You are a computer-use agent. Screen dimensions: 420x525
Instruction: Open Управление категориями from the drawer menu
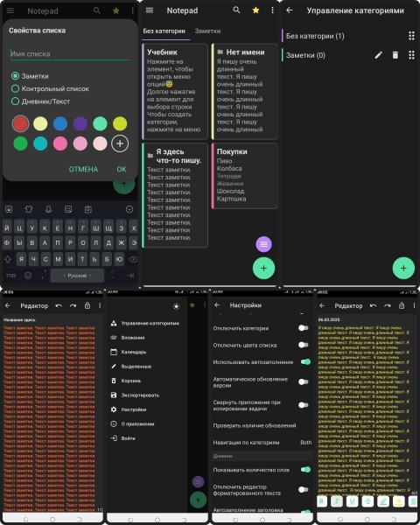coord(144,323)
